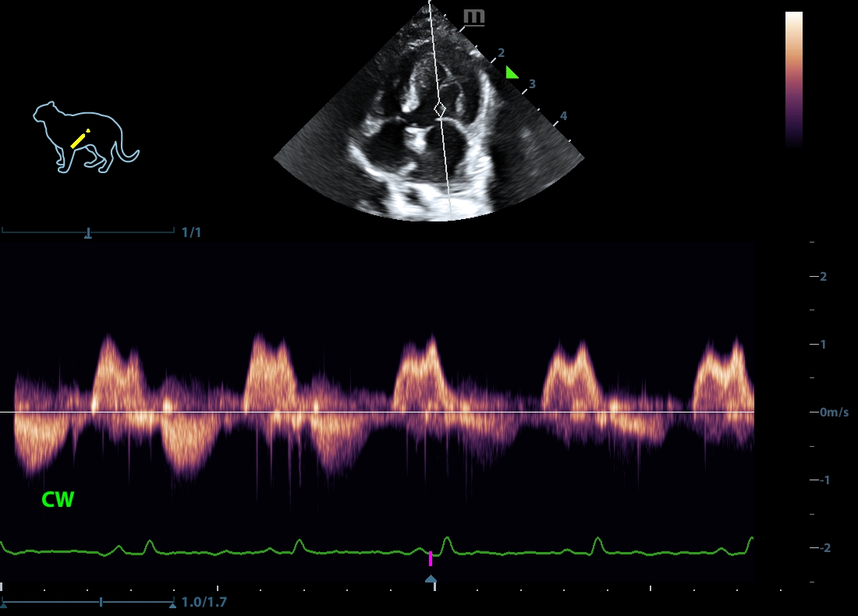Click the blue triangle time marker below the ECG

tap(430, 579)
